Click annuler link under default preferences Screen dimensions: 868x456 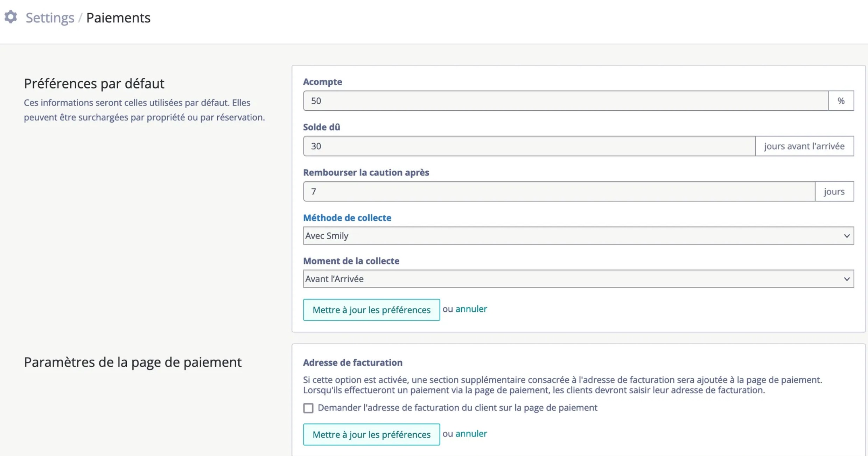coord(471,309)
